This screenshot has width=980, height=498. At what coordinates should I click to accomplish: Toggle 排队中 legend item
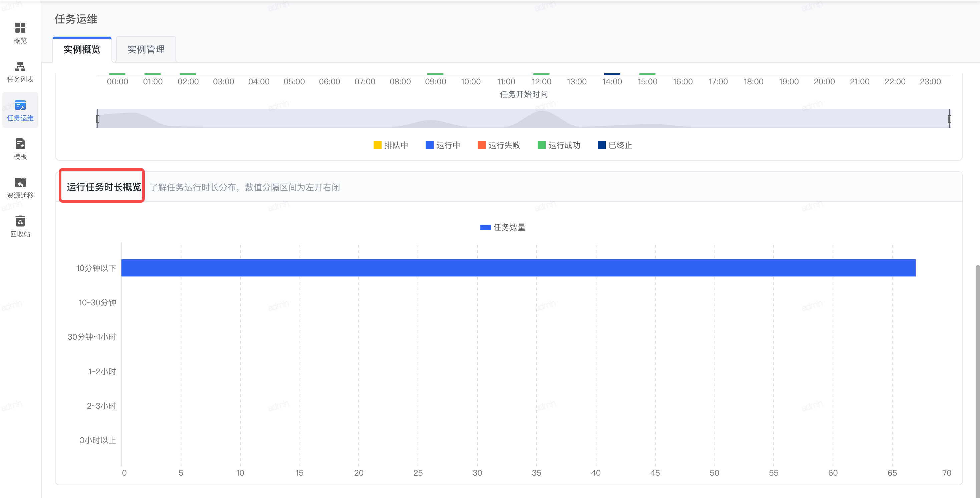(391, 145)
